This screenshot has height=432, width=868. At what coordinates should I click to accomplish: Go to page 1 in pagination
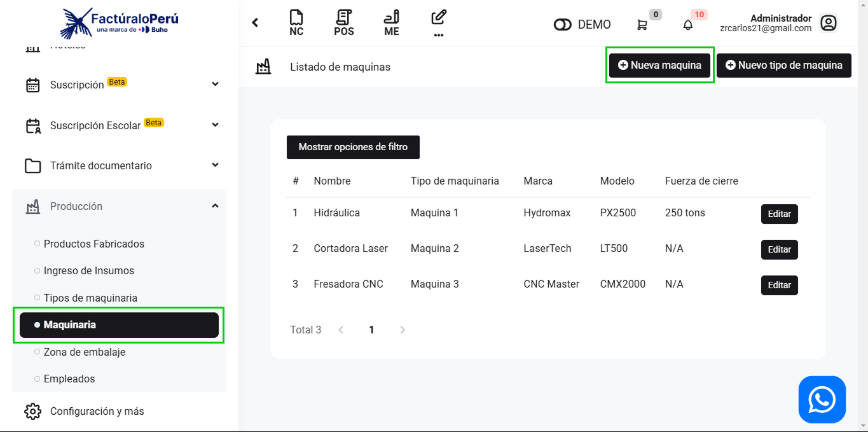(371, 330)
